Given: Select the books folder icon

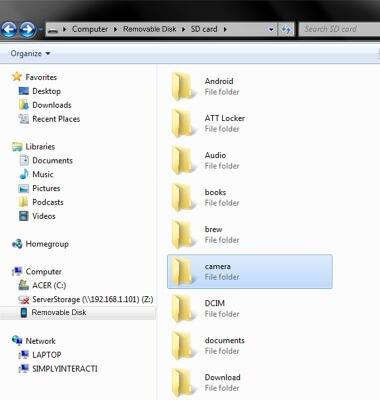Looking at the screenshot, I should [182, 197].
